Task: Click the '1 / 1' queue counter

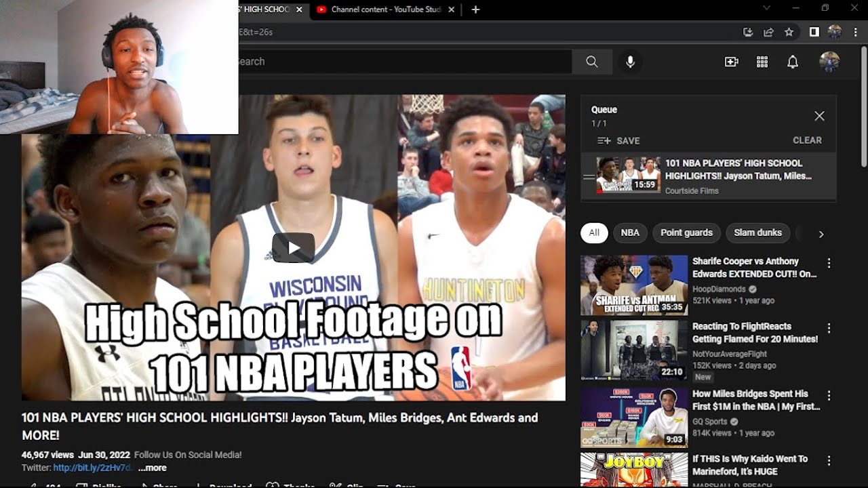Action: (598, 123)
